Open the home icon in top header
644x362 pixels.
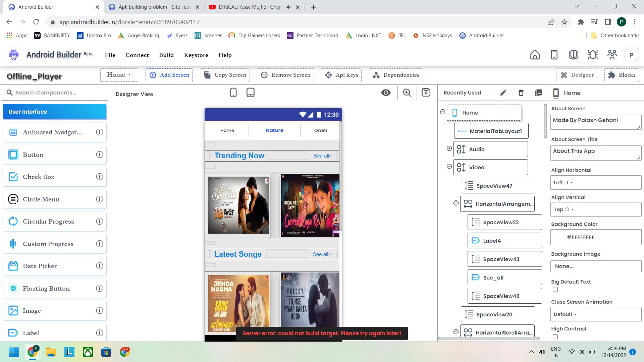535,55
